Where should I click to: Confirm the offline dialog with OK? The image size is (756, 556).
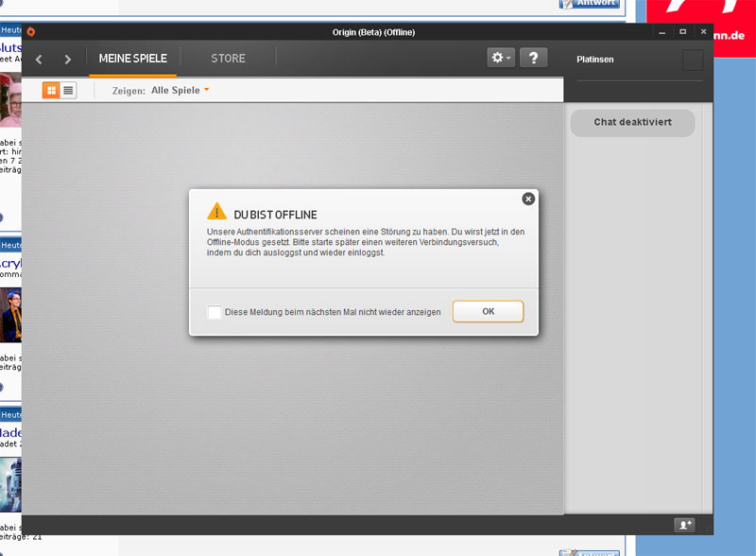[488, 311]
